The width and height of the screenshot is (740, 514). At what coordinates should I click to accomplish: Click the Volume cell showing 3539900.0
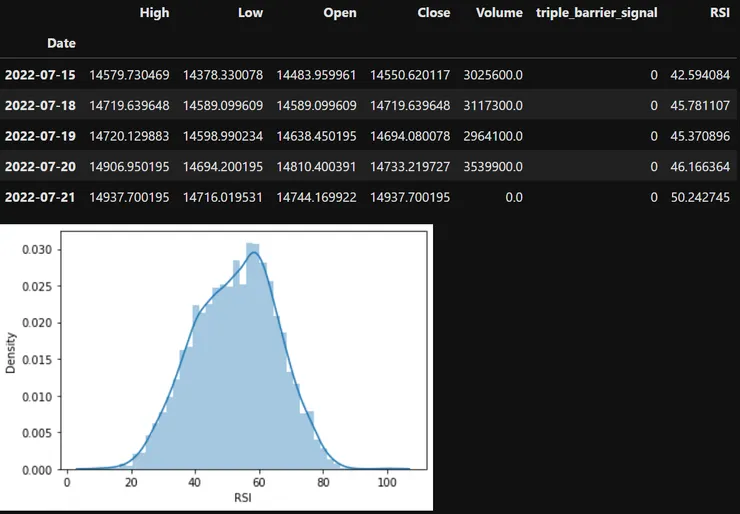493,167
